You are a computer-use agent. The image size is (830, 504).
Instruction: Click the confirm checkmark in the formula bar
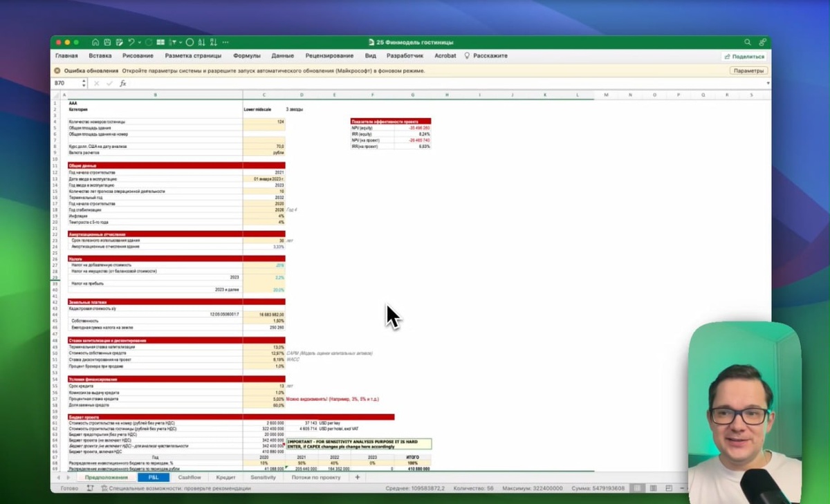coord(109,84)
